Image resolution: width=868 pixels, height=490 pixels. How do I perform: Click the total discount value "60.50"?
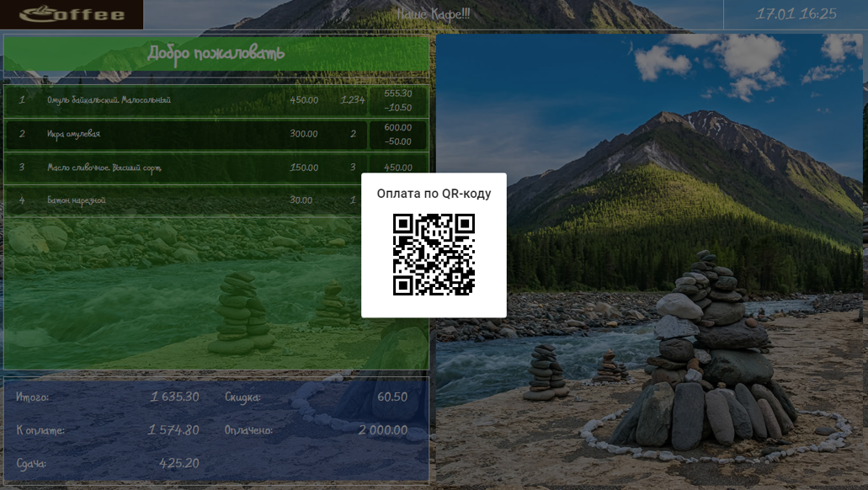pos(392,397)
